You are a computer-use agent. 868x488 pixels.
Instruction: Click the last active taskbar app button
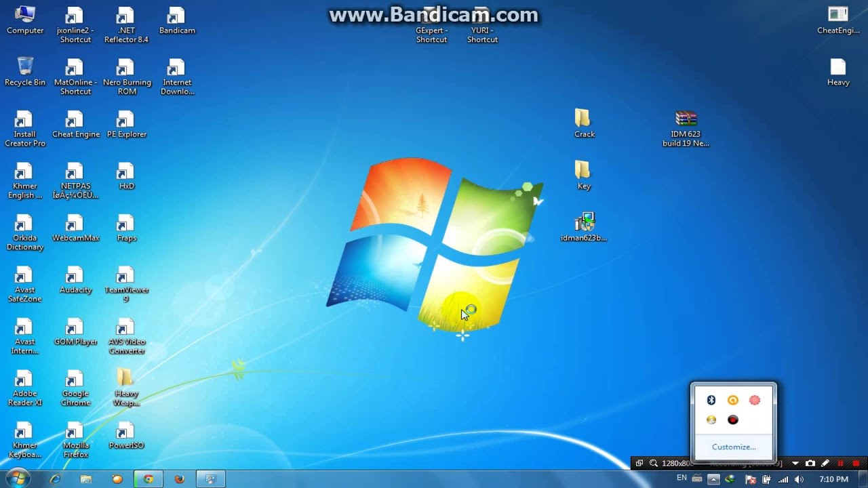point(211,479)
